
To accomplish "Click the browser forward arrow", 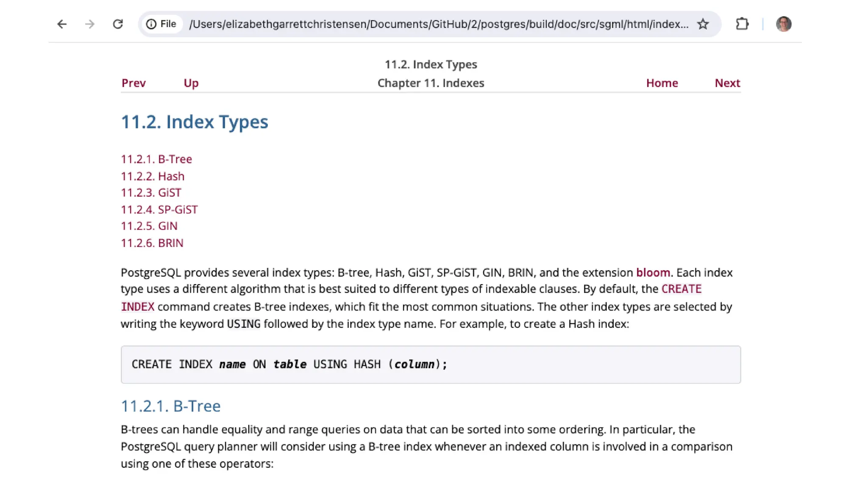I will pyautogui.click(x=89, y=24).
